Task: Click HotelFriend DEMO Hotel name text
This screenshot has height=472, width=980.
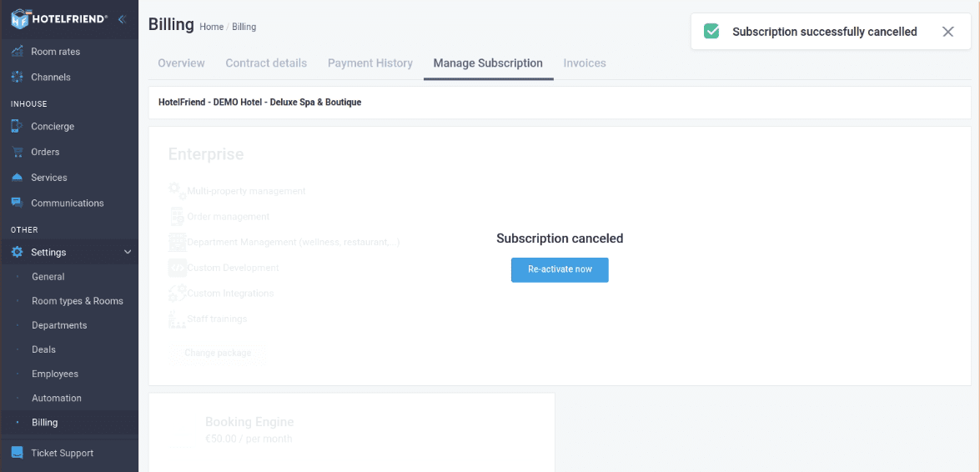Action: [260, 102]
